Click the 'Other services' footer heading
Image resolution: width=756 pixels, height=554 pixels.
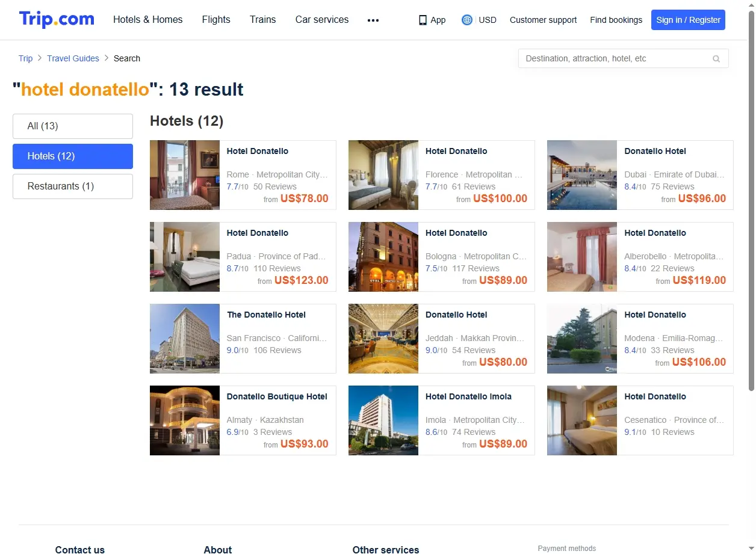[386, 549]
